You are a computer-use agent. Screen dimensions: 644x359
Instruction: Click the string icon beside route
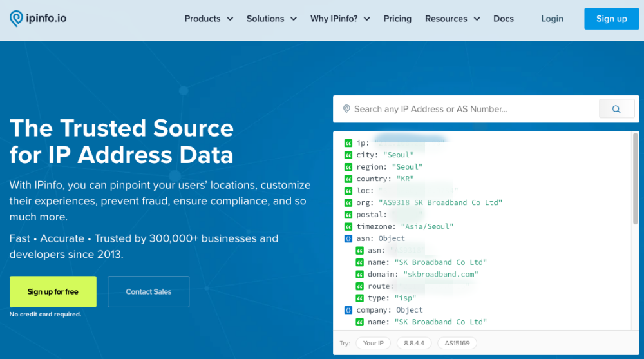coord(360,286)
